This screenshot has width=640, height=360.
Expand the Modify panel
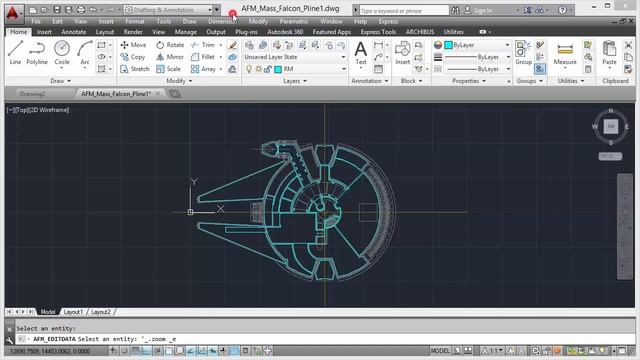pyautogui.click(x=179, y=81)
